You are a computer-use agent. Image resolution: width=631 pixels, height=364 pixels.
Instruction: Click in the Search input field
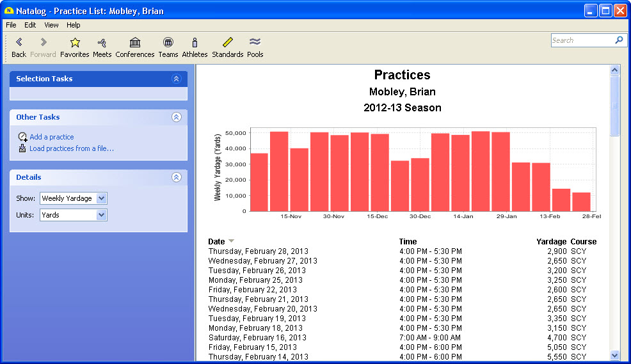click(581, 40)
